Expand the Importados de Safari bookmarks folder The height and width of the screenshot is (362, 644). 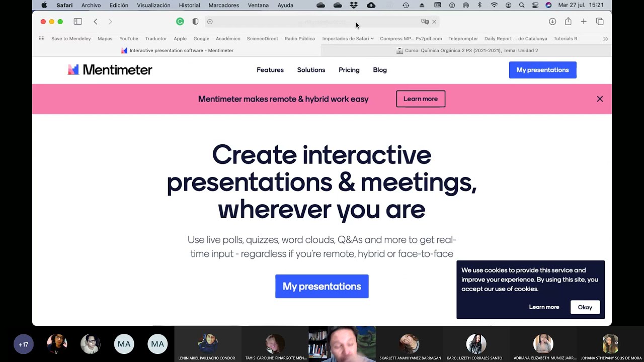tap(348, 39)
